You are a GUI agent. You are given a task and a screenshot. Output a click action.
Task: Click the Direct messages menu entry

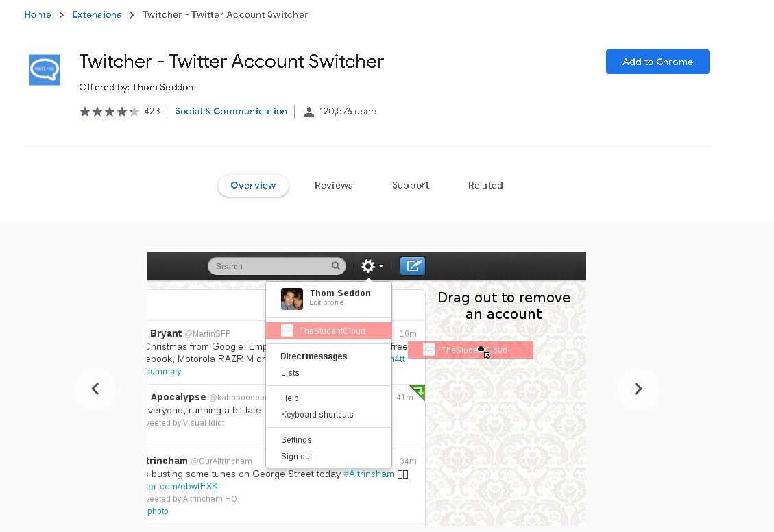tap(314, 356)
